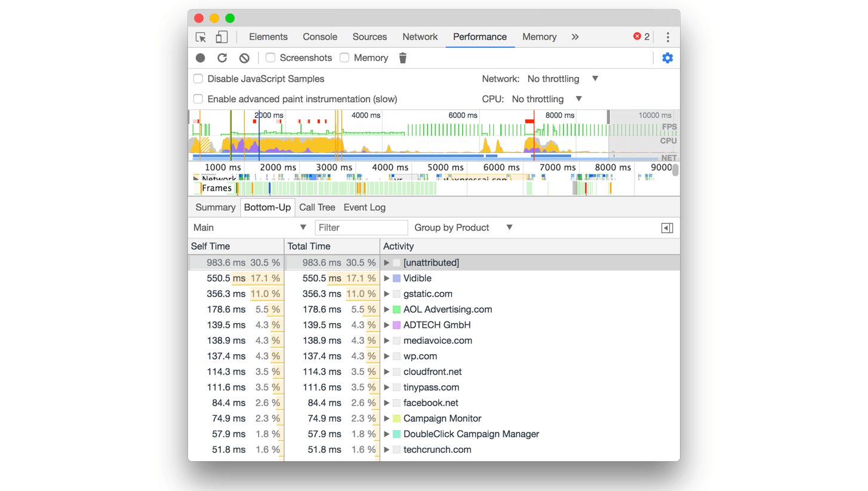Sort by the Total Time column header

click(x=332, y=246)
